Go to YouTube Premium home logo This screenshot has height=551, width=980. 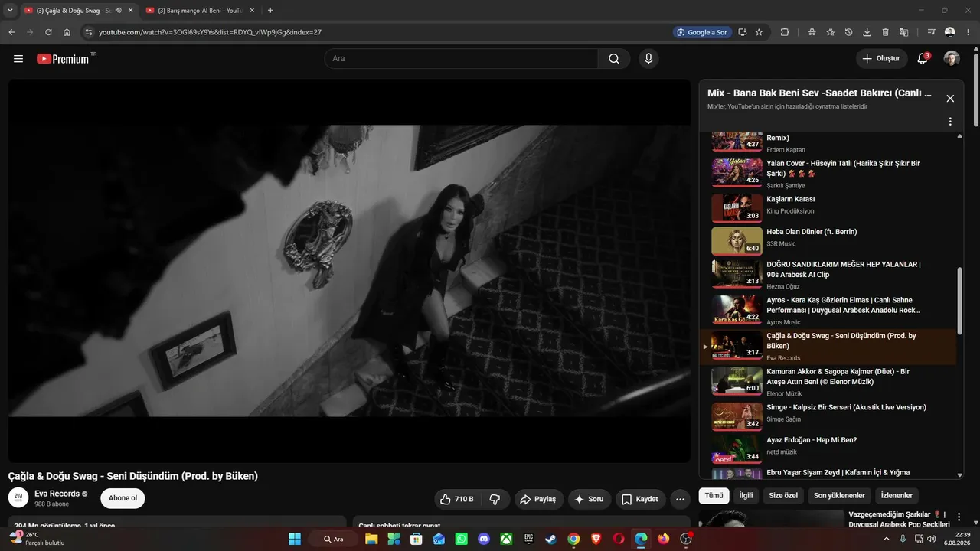(x=63, y=59)
